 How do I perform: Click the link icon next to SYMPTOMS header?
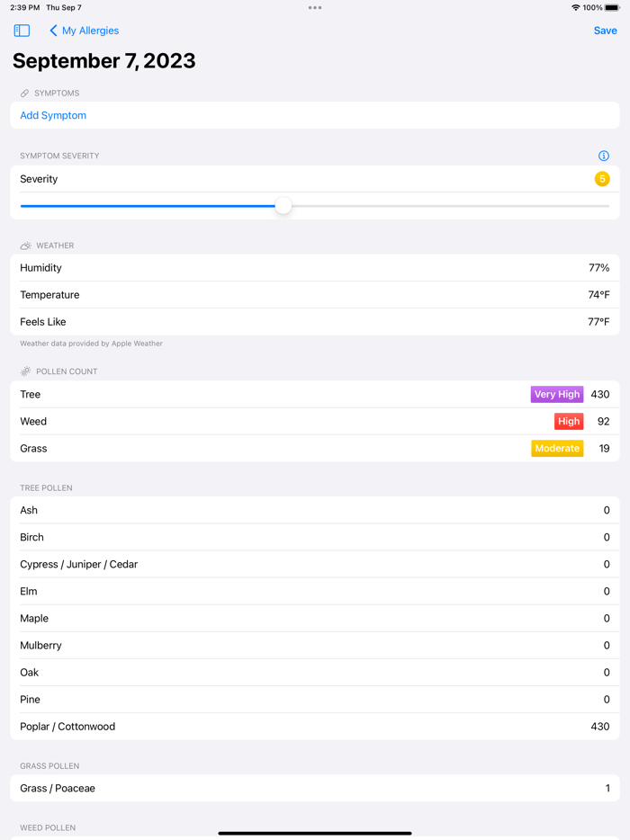tap(22, 93)
